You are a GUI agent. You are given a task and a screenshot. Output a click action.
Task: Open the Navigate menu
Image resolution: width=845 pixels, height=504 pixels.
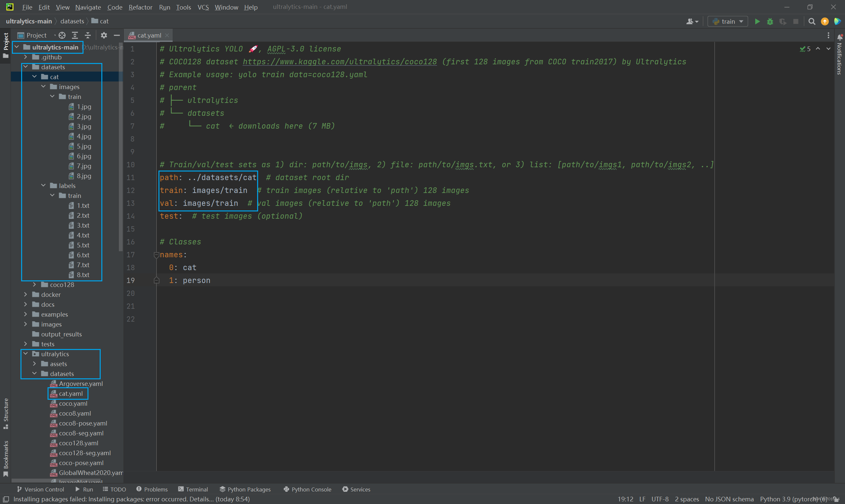(88, 7)
